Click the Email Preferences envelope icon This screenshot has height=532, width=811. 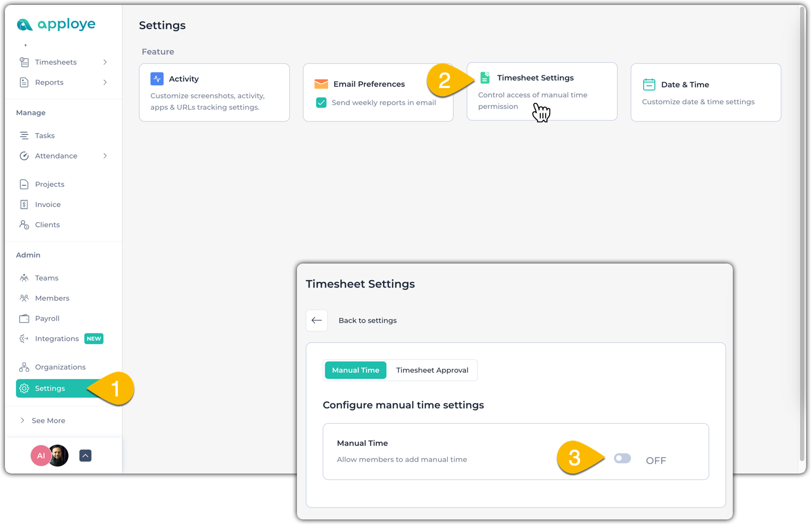pos(322,84)
